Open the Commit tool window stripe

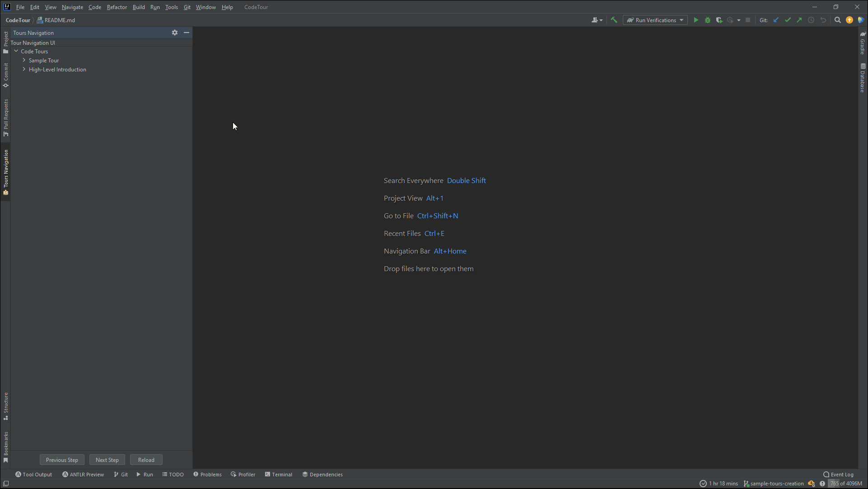(5, 75)
